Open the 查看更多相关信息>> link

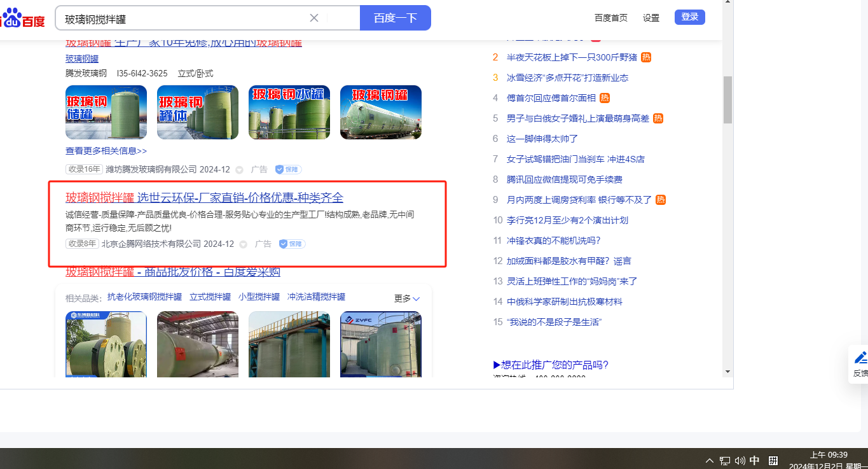pyautogui.click(x=106, y=151)
